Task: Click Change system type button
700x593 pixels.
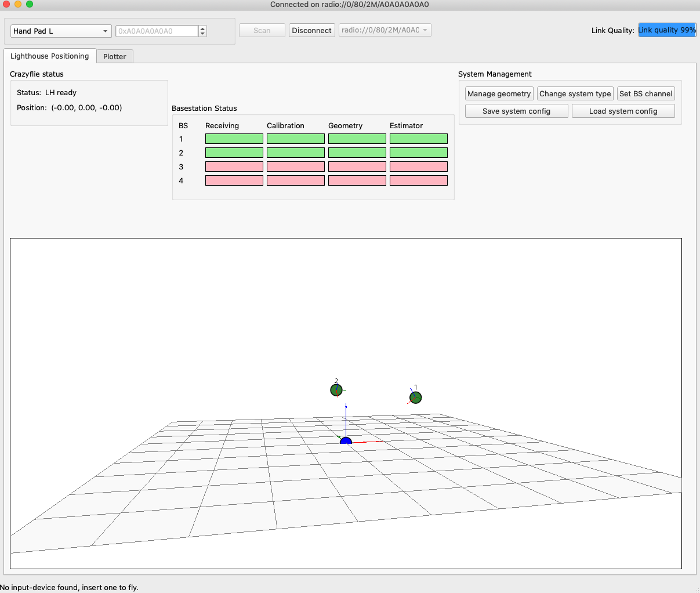Action: coord(575,94)
